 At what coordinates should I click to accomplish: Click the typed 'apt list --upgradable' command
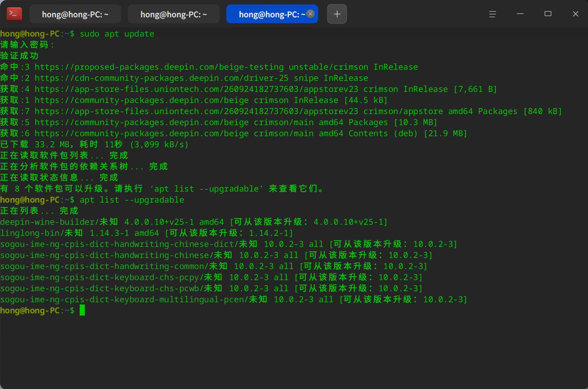(x=132, y=200)
